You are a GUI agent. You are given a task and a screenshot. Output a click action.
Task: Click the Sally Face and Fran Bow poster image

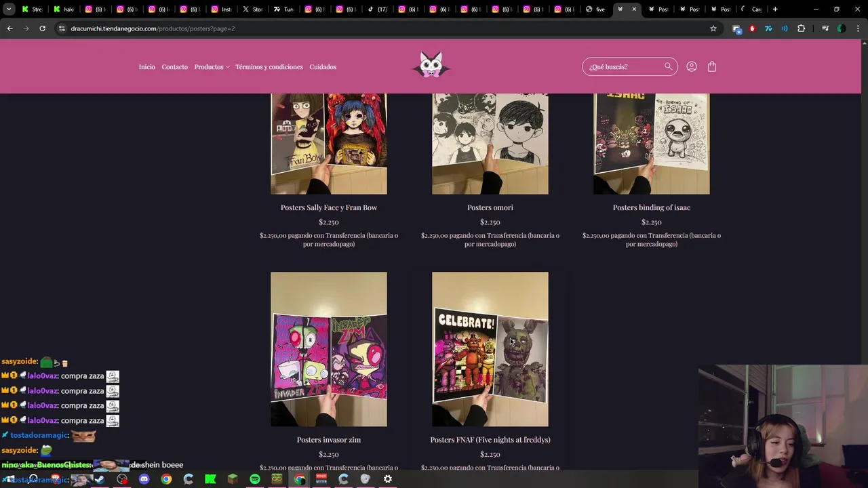(329, 144)
